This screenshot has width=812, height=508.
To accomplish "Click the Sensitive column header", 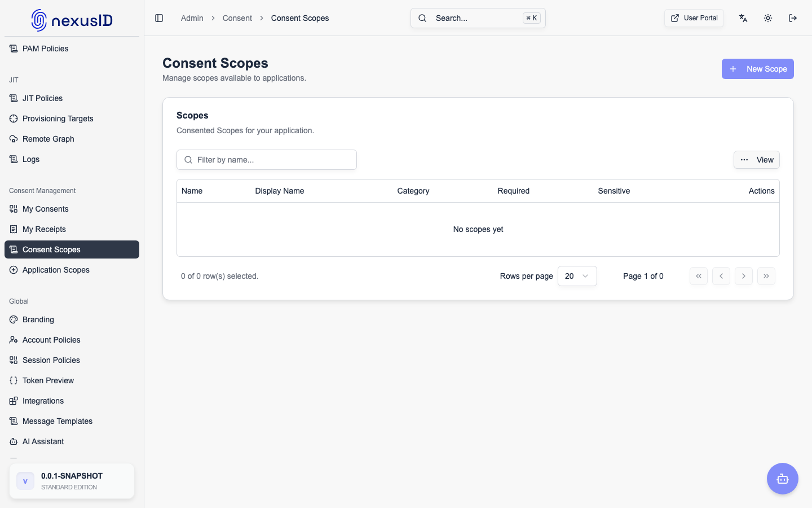I will [x=614, y=191].
